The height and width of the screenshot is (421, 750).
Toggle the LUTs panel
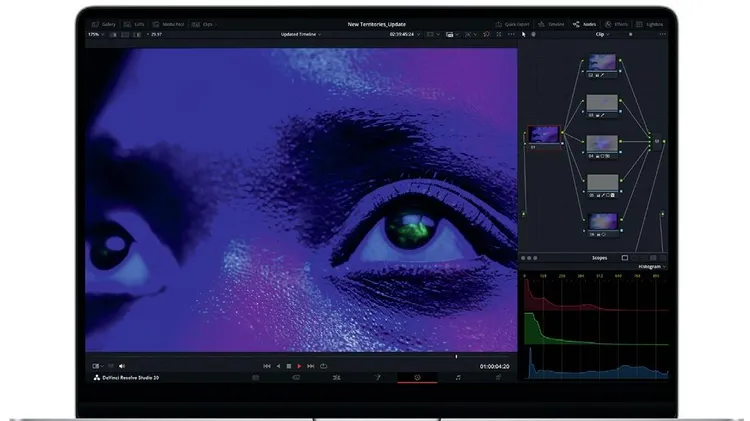[x=134, y=23]
